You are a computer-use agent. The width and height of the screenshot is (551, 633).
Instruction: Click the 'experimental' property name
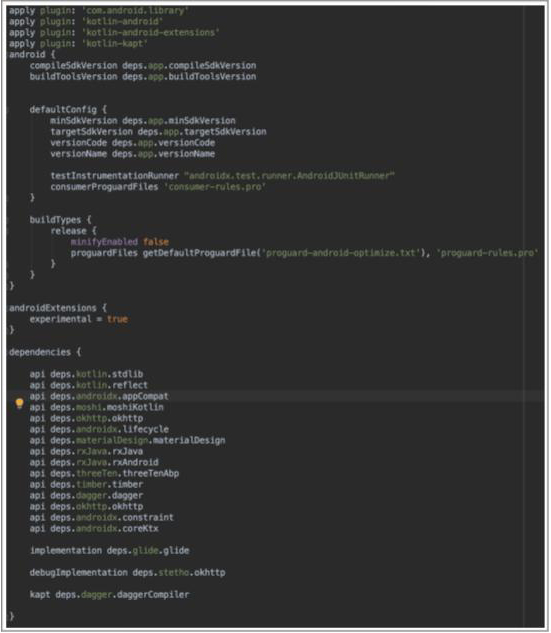pos(61,319)
